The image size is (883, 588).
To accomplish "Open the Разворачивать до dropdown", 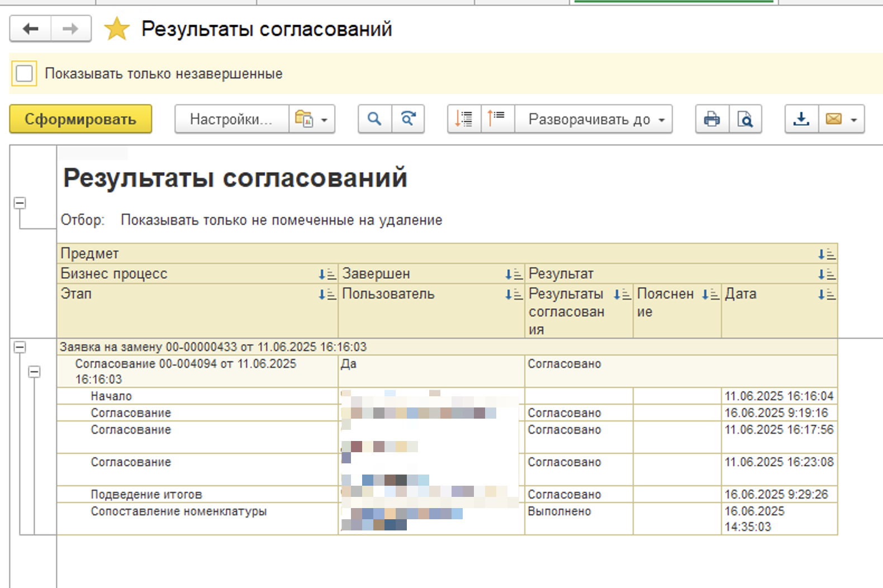I will (593, 119).
